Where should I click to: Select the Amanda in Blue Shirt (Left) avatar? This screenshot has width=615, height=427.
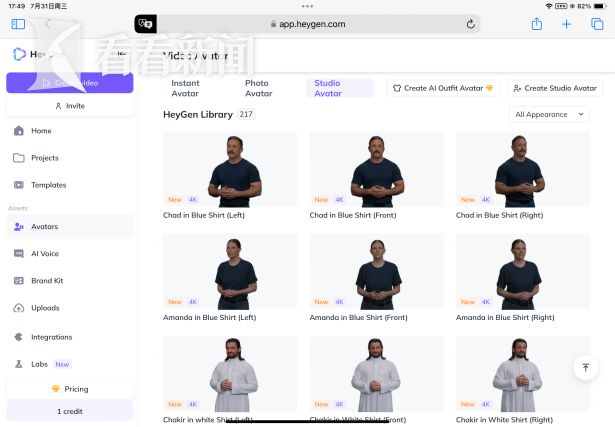[x=230, y=271]
